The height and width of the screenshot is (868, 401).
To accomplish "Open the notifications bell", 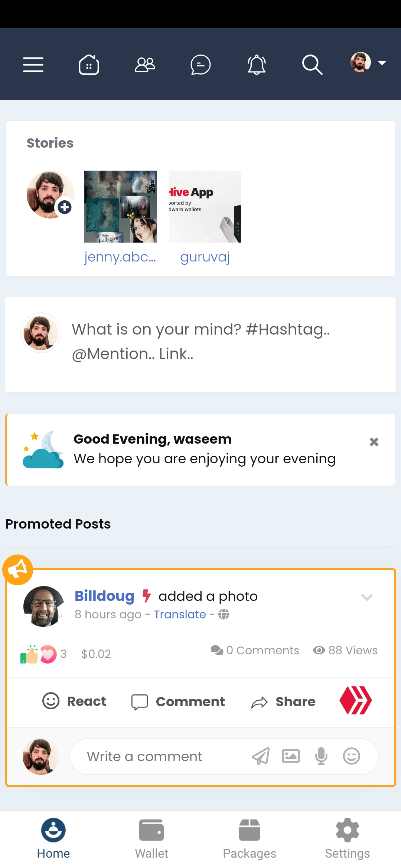I will 257,65.
